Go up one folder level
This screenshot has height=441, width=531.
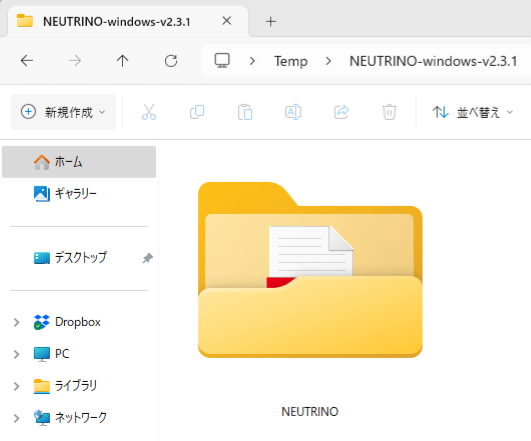pos(123,61)
